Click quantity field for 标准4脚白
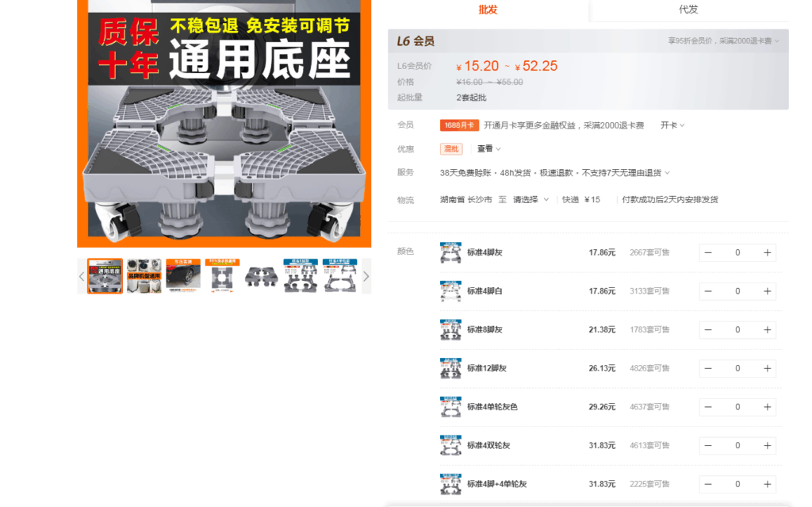 [737, 291]
